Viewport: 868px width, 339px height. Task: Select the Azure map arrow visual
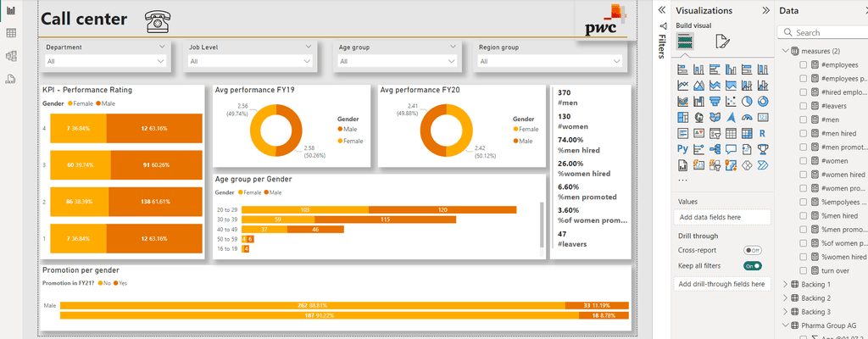tap(731, 118)
